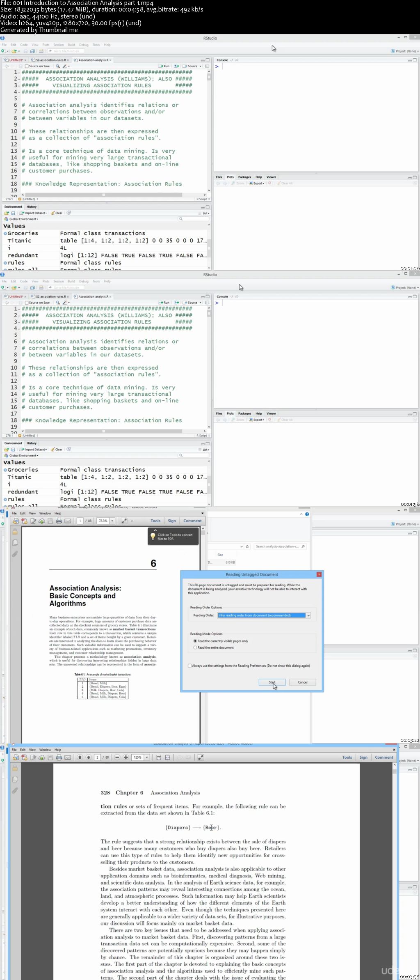Click the blue help icon atop the Explorer window
The height and width of the screenshot is (980, 420).
pos(307,514)
